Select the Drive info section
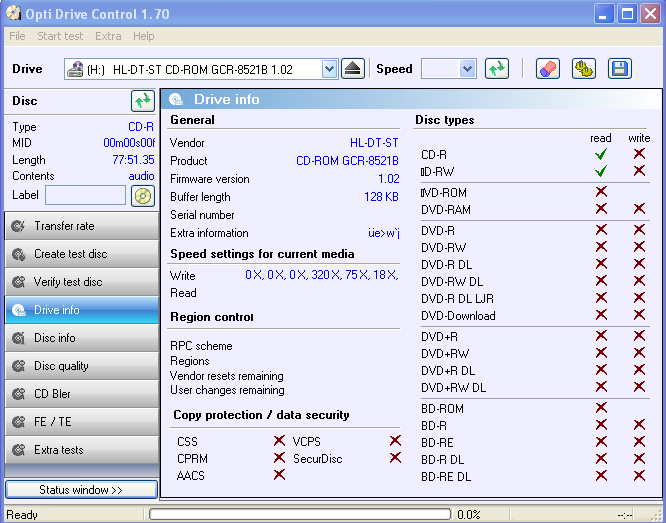 tap(82, 310)
